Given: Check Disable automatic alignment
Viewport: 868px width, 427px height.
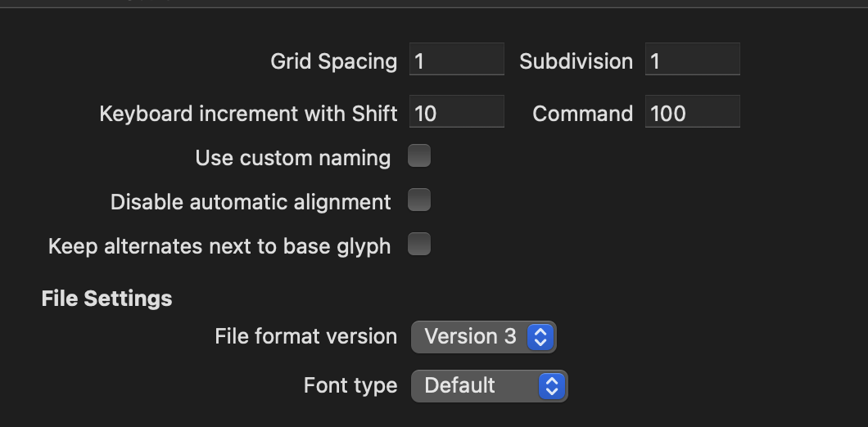Looking at the screenshot, I should coord(419,200).
